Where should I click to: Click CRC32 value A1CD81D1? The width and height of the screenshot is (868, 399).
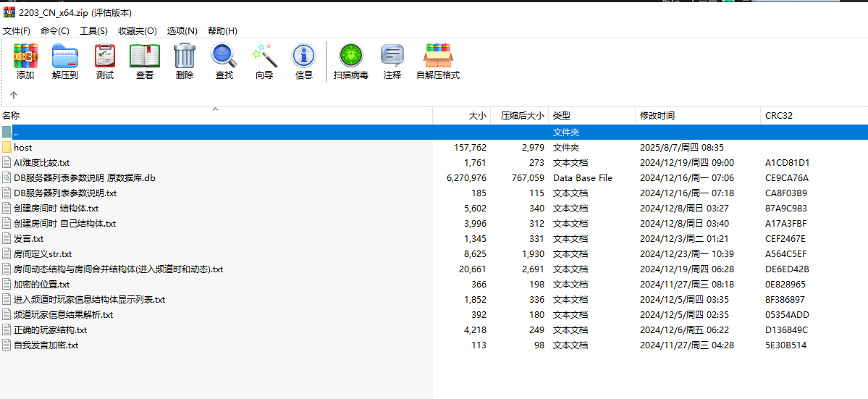[x=787, y=163]
